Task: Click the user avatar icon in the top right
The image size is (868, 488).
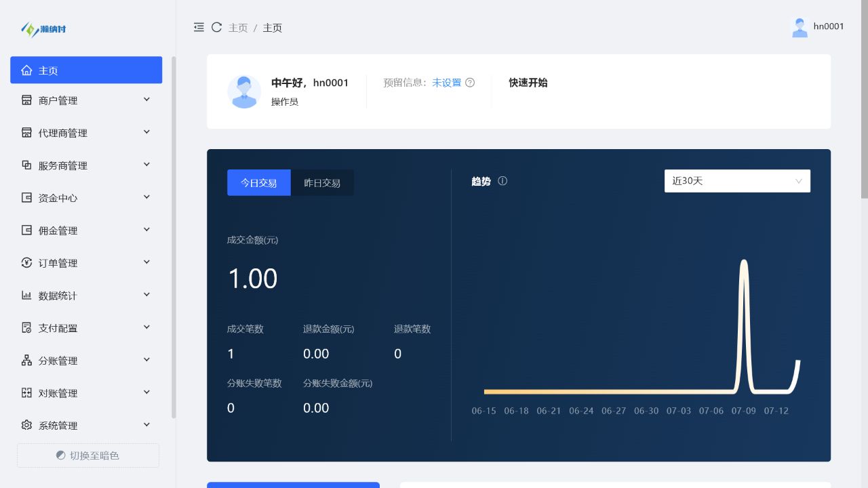Action: point(800,27)
